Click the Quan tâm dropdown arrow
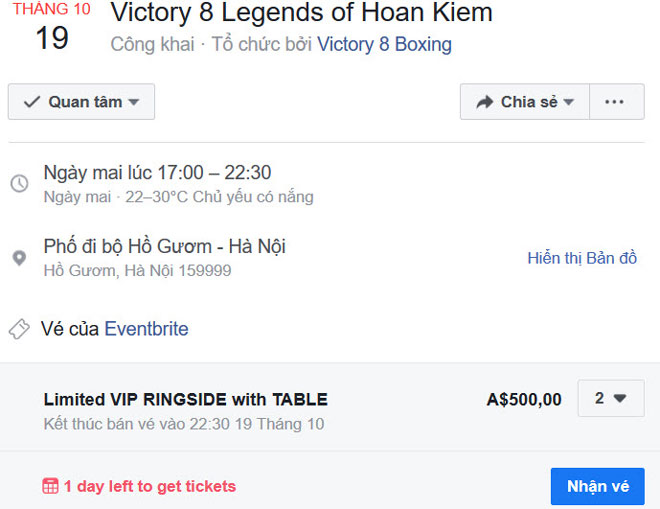The image size is (660, 509). [x=134, y=102]
